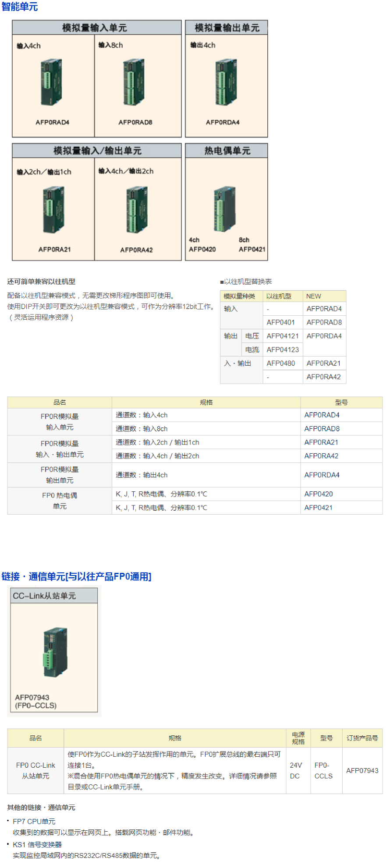Select AFP04123 current model in replacement table

[283, 349]
